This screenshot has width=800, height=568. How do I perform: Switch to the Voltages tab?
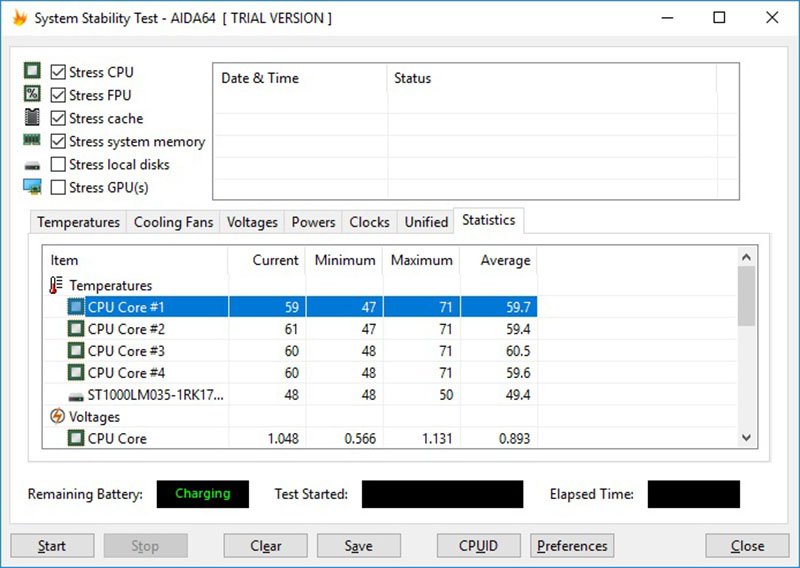pyautogui.click(x=252, y=222)
